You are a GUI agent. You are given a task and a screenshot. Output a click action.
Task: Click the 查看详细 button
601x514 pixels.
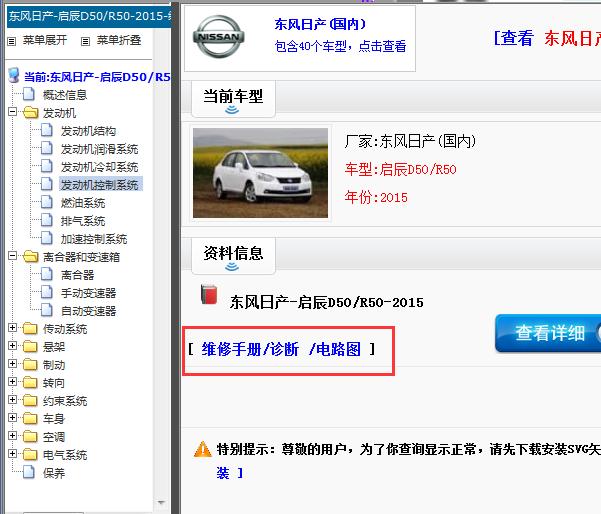pos(548,333)
